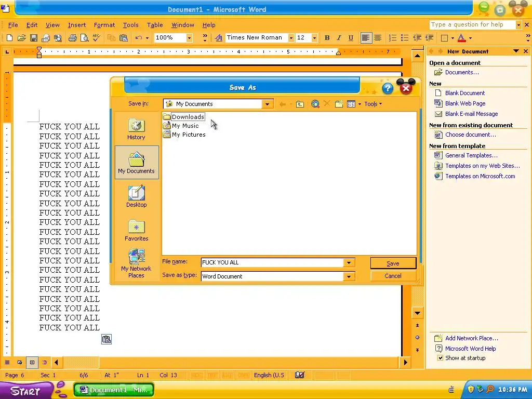Click the Save floppy disk toolbar icon
The width and height of the screenshot is (532, 399).
(34, 37)
